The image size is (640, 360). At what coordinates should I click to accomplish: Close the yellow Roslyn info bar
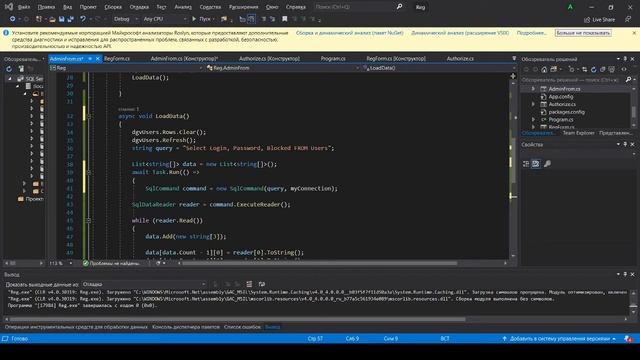pos(634,33)
